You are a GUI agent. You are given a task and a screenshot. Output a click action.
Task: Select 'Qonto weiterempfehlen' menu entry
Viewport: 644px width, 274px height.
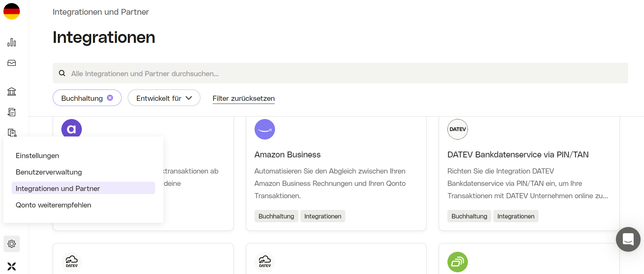(84, 205)
